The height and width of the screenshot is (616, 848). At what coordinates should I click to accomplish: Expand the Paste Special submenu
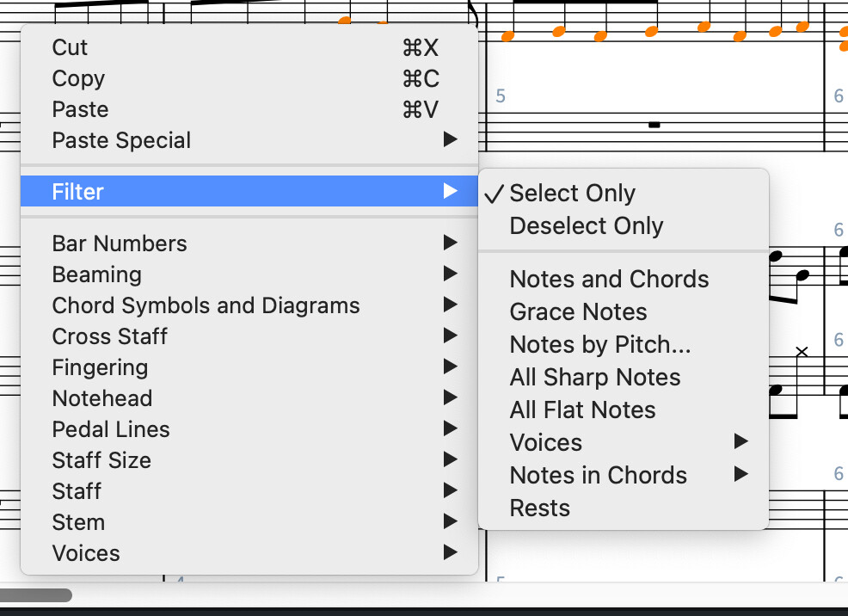tap(121, 140)
